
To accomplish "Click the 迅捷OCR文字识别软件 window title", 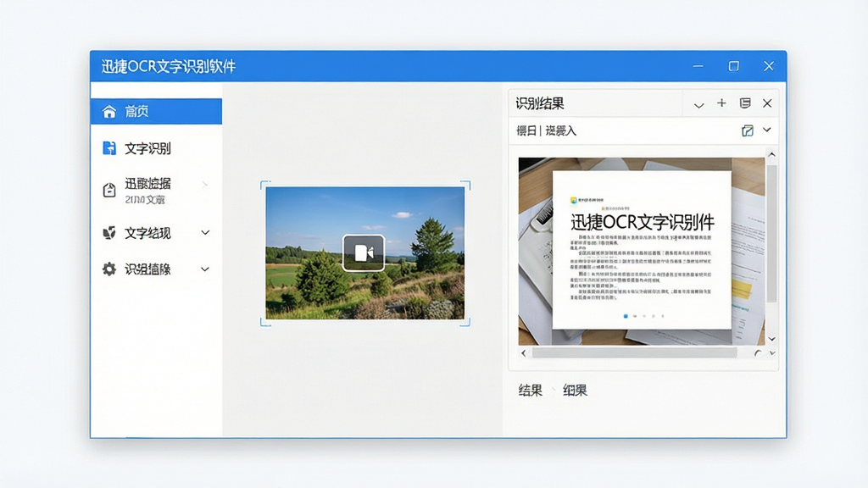I will click(169, 66).
